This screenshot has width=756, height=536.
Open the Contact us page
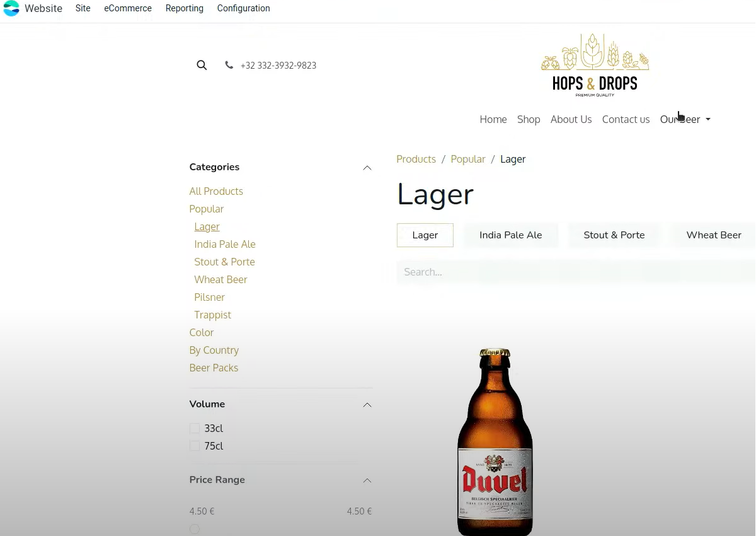coord(626,119)
